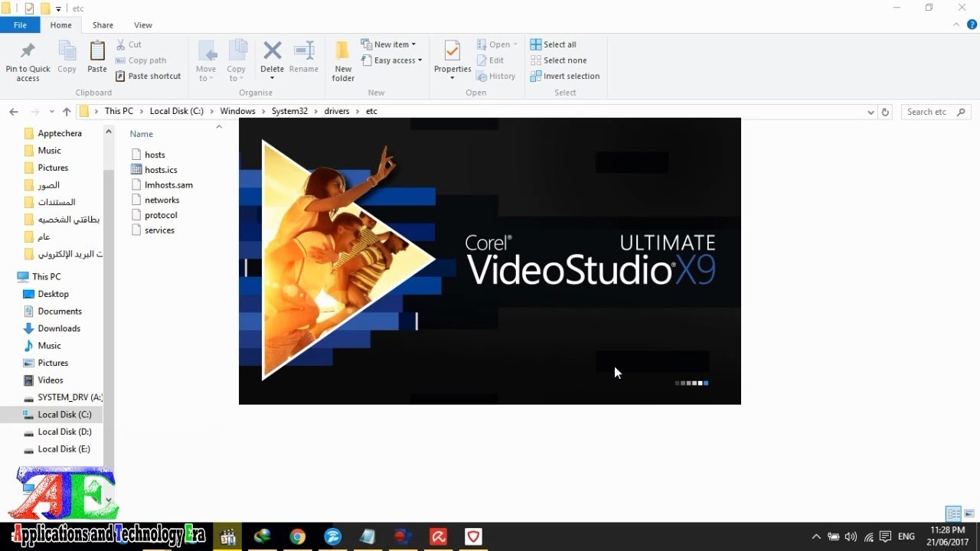Click Cut in Clipboard group
The height and width of the screenshot is (551, 980).
point(129,44)
